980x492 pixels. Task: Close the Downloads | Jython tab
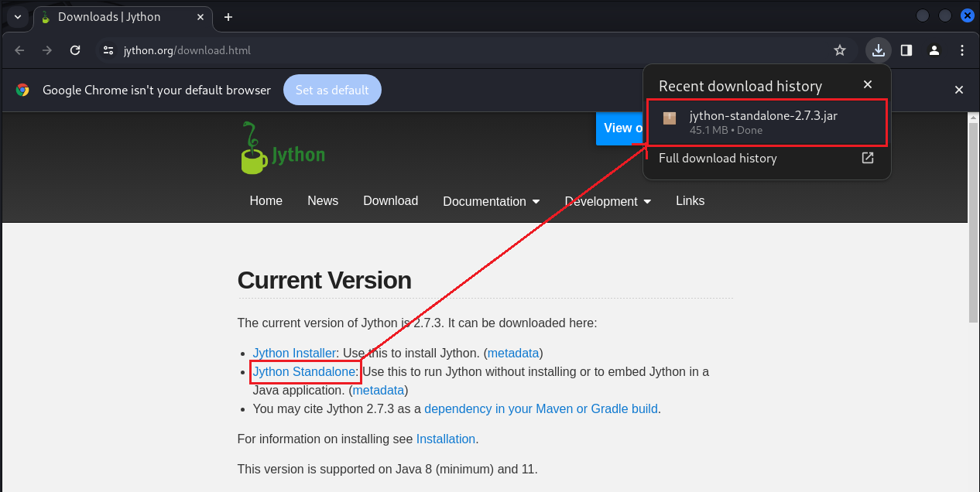coord(200,17)
